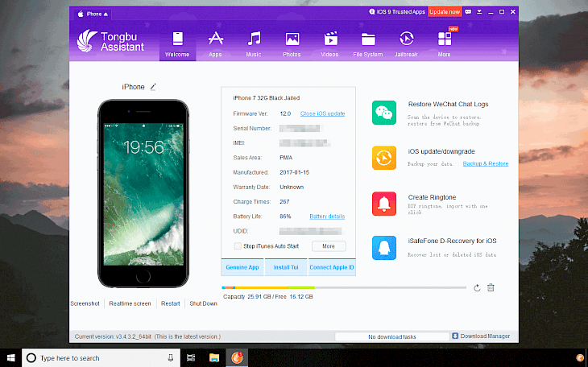The image size is (588, 367).
Task: Click the refresh icon beside the storage bar
Action: pyautogui.click(x=477, y=288)
